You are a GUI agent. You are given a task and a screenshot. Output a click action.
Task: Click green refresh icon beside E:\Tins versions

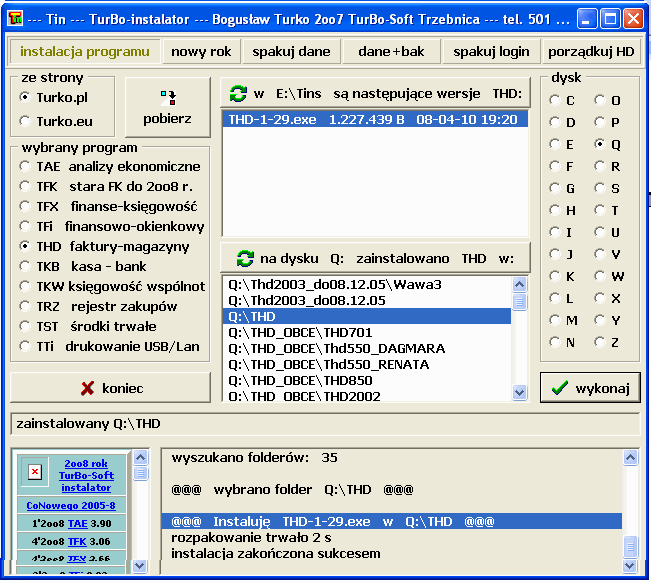coord(238,93)
